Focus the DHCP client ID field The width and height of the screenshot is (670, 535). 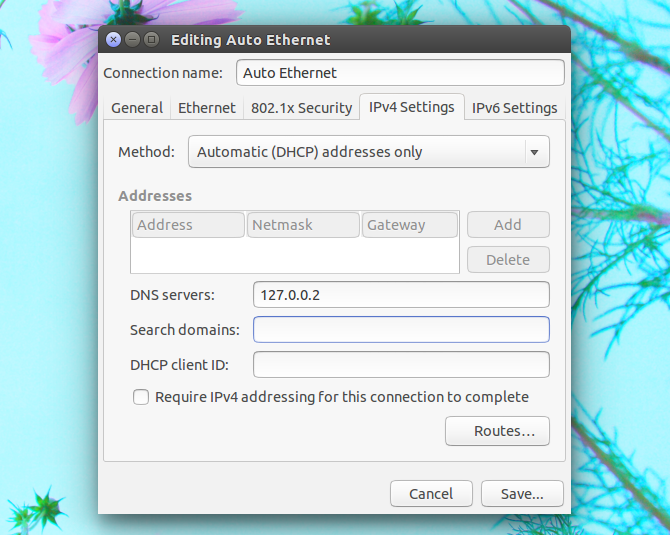coord(401,365)
